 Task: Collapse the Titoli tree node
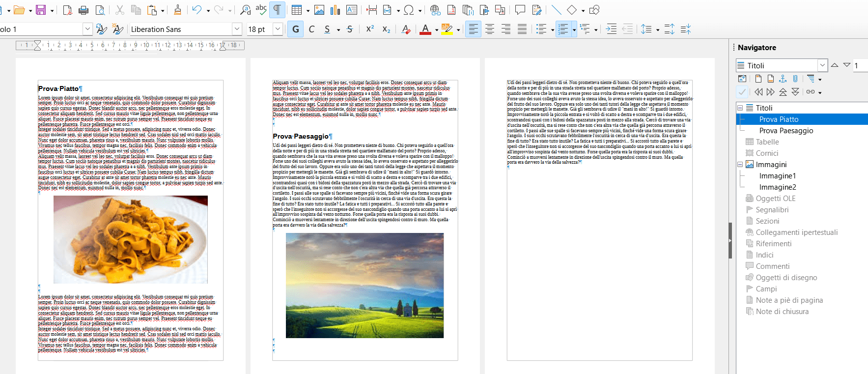[x=740, y=108]
